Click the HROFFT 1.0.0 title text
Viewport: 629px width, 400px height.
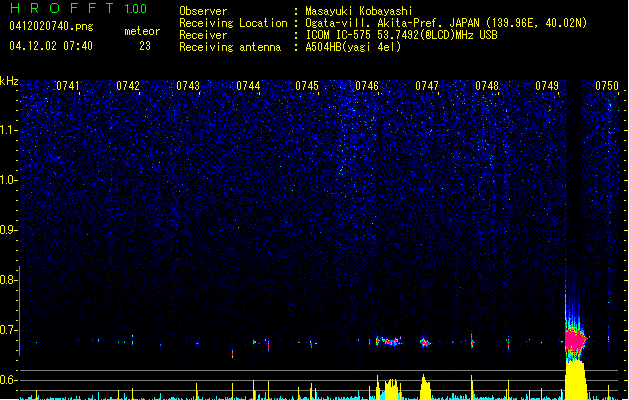78,8
